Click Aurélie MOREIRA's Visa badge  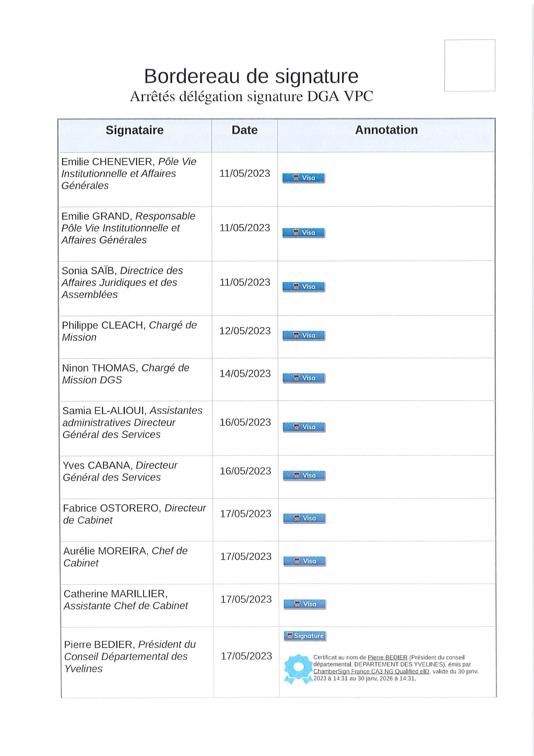(x=304, y=561)
